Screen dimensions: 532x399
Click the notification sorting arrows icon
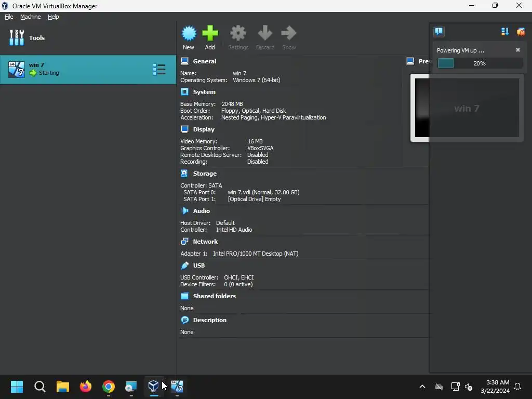point(505,32)
